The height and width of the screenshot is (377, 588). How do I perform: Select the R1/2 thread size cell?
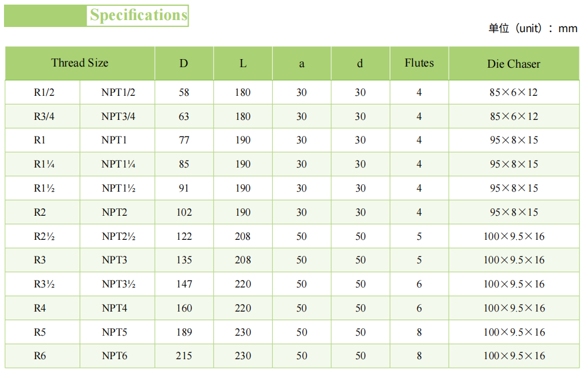44,92
